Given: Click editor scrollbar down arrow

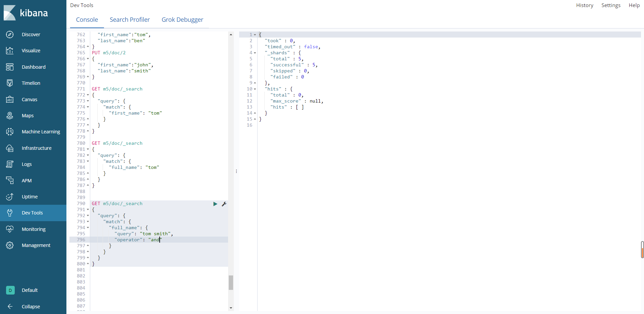Looking at the screenshot, I should [x=231, y=308].
